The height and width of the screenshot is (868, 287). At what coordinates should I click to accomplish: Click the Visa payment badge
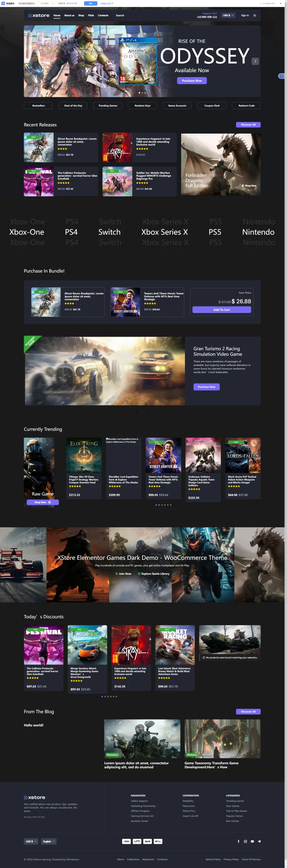127,841
